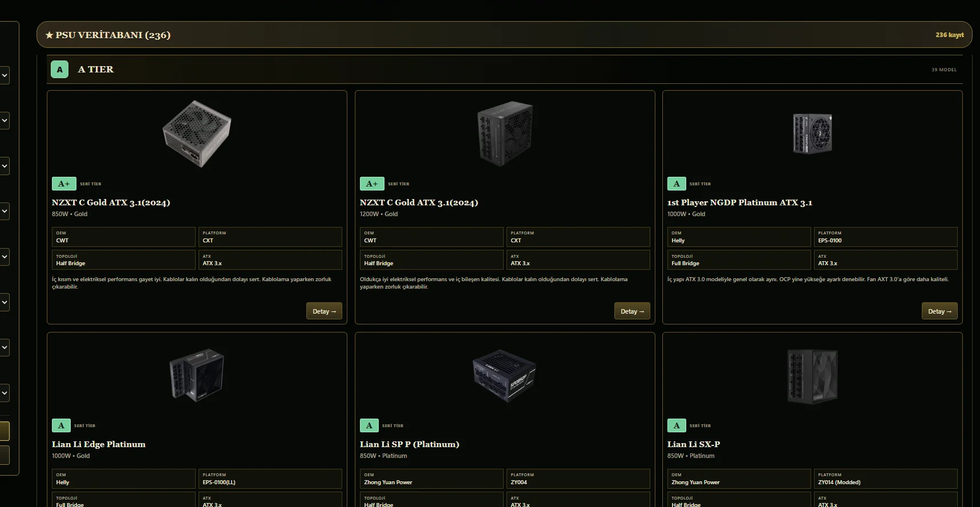Click the A badge on Lian Li SX-P card
Screen dimensions: 980x507
pos(677,425)
